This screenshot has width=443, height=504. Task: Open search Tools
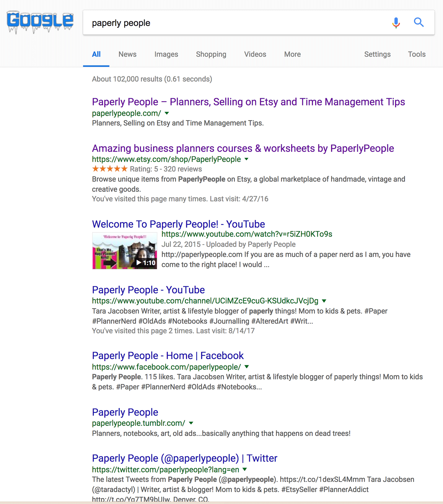point(417,54)
